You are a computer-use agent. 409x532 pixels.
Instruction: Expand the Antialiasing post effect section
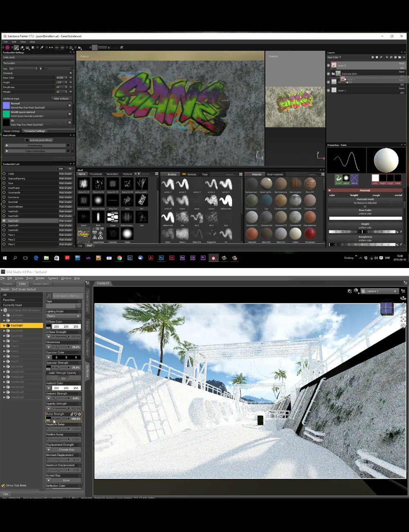[x=7, y=145]
